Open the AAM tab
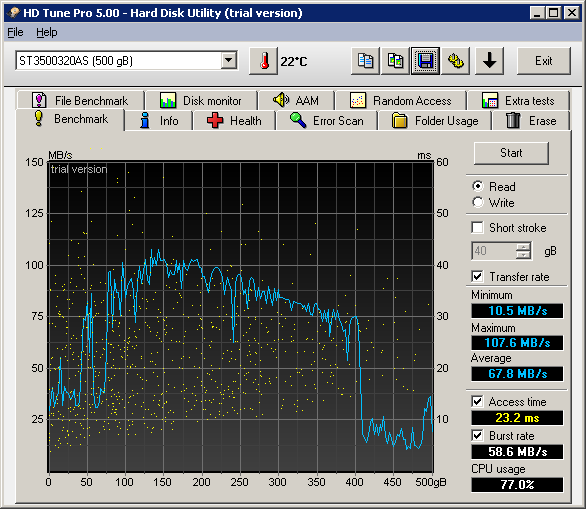This screenshot has height=509, width=586. [x=297, y=101]
